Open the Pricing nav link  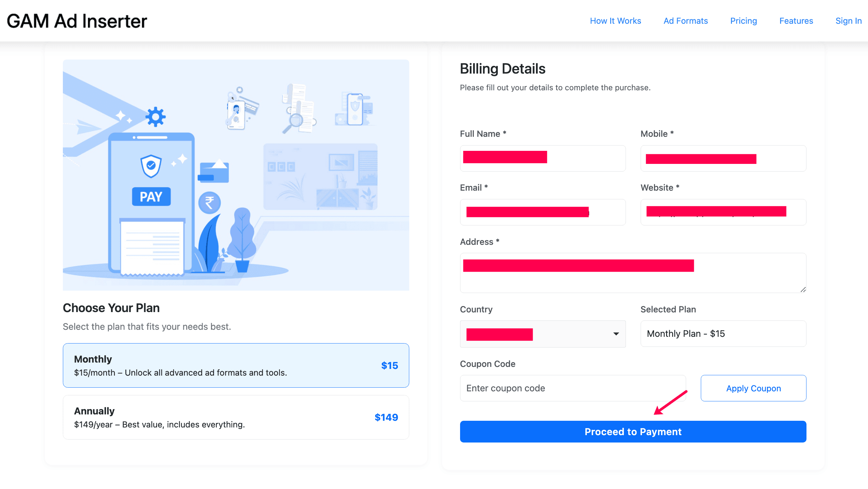(744, 21)
